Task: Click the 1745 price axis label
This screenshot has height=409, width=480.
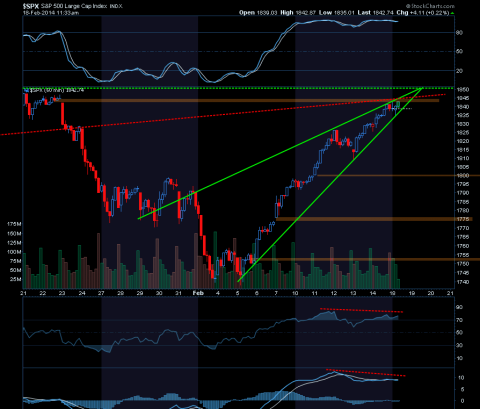Action: pos(463,273)
